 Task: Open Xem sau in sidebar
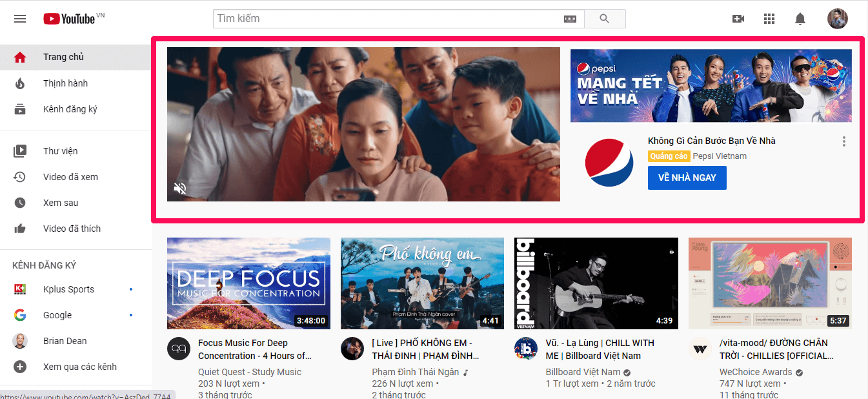60,203
